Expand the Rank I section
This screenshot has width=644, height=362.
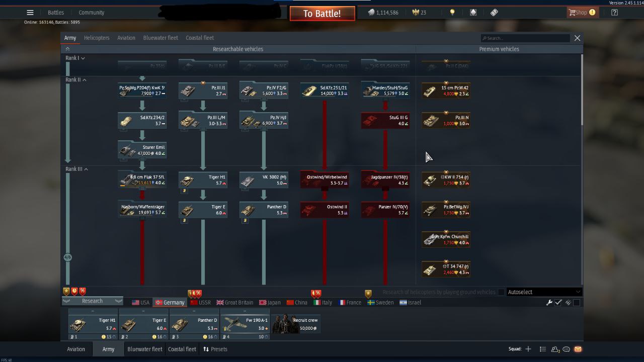click(x=83, y=58)
